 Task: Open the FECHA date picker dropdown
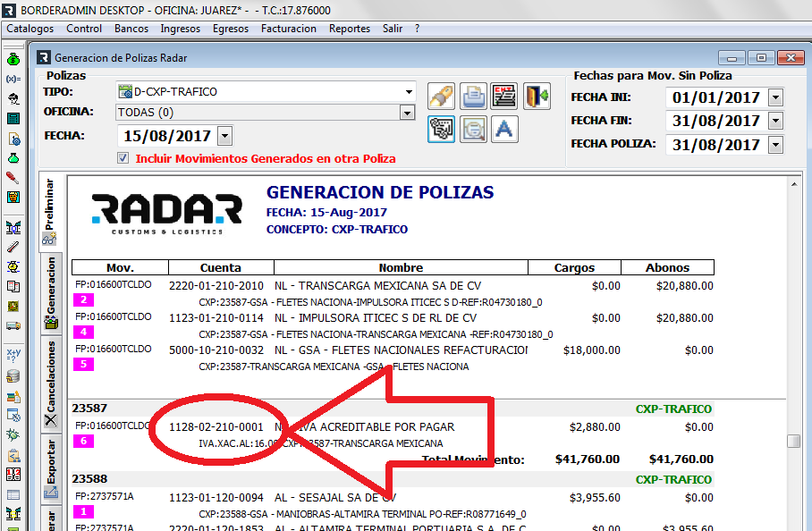pyautogui.click(x=225, y=136)
